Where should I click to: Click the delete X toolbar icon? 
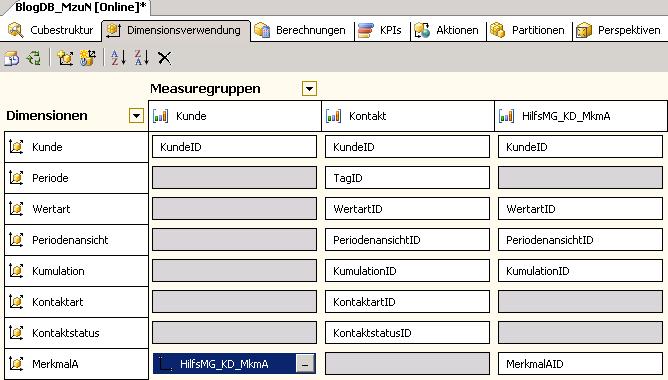click(164, 58)
